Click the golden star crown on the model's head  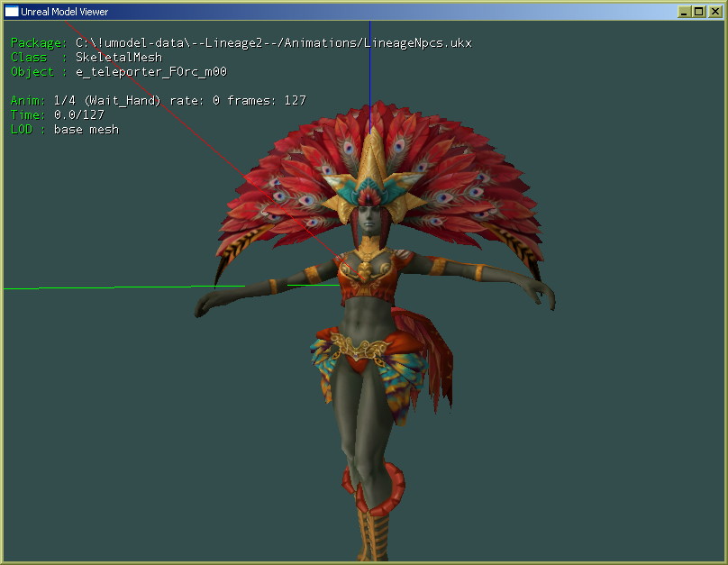point(372,174)
